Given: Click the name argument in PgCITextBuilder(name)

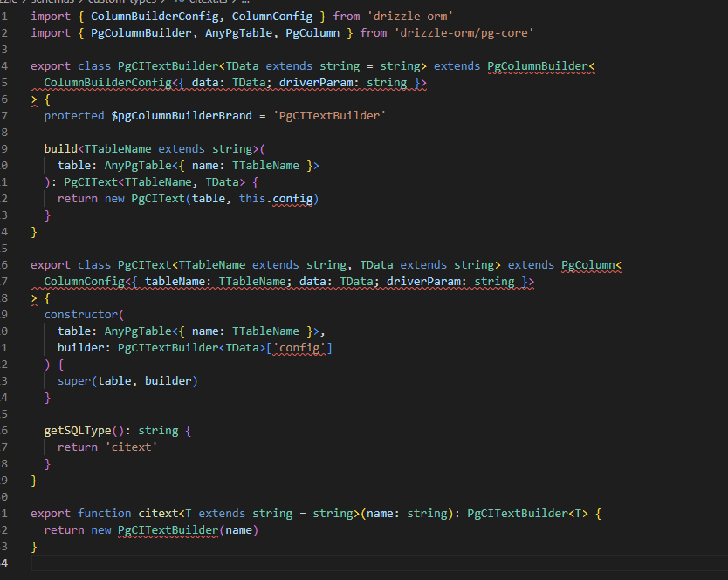Looking at the screenshot, I should (x=238, y=530).
